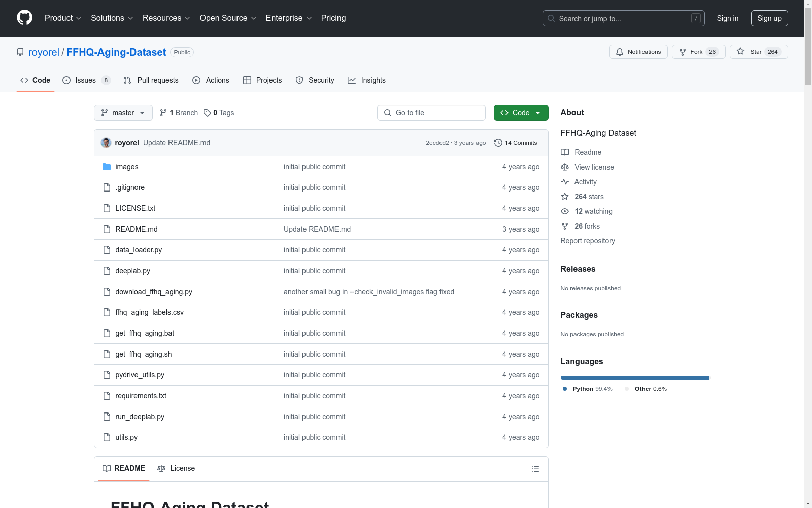Open the images folder
Viewport: 812px width, 508px height.
click(126, 167)
